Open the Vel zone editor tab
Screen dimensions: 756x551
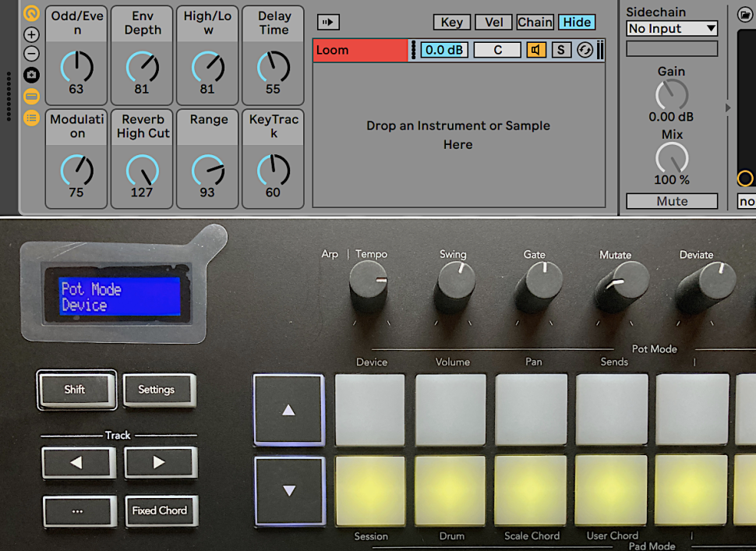tap(493, 23)
